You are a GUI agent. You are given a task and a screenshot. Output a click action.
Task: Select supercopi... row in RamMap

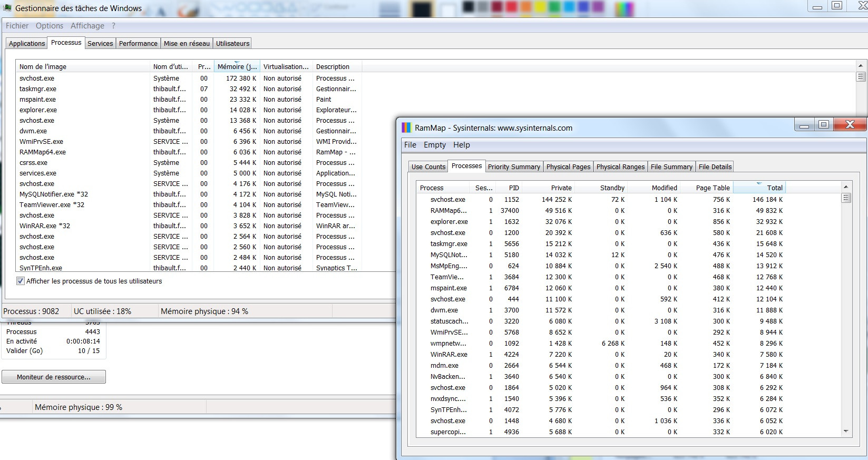point(601,432)
